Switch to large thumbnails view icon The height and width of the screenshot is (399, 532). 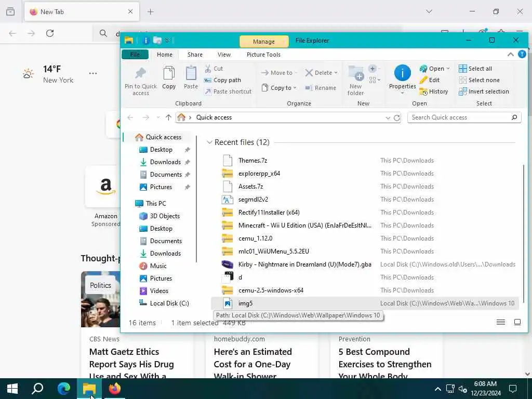click(517, 322)
